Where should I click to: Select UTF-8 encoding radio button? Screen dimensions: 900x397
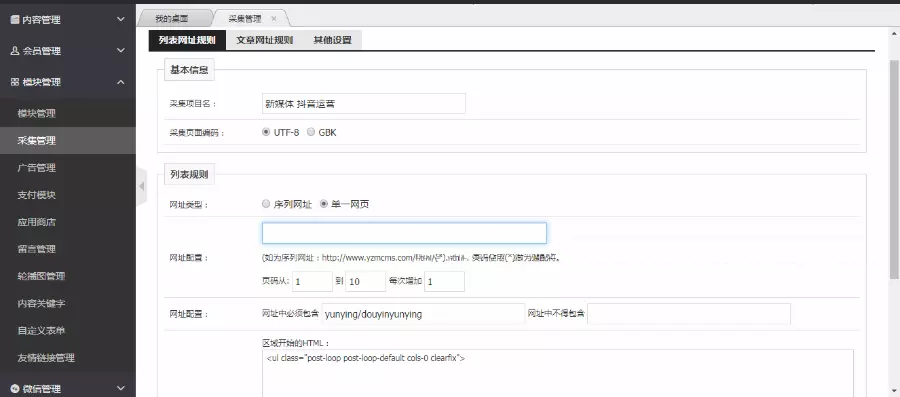(266, 132)
